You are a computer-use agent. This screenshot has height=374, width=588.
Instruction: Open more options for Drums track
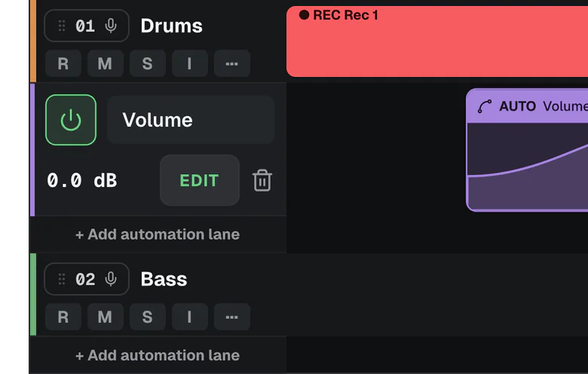click(x=232, y=63)
